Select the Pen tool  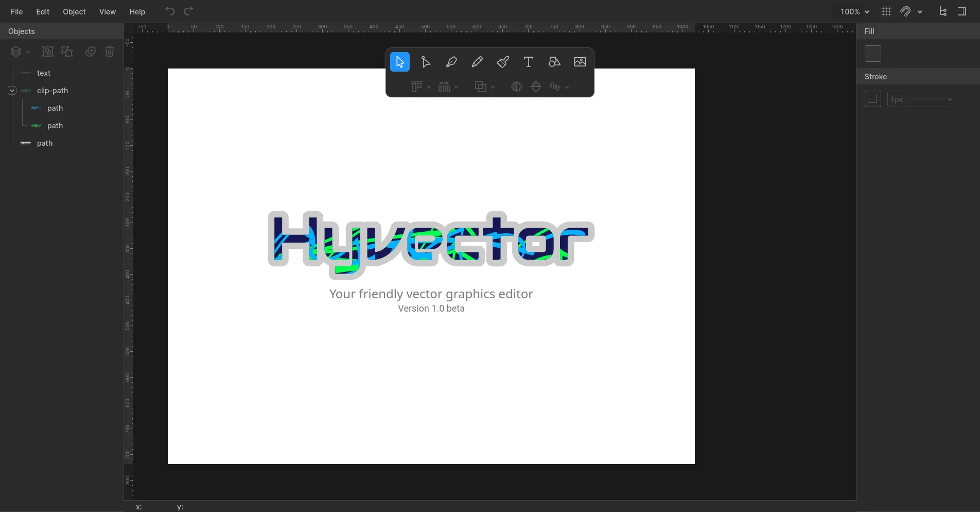tap(451, 61)
